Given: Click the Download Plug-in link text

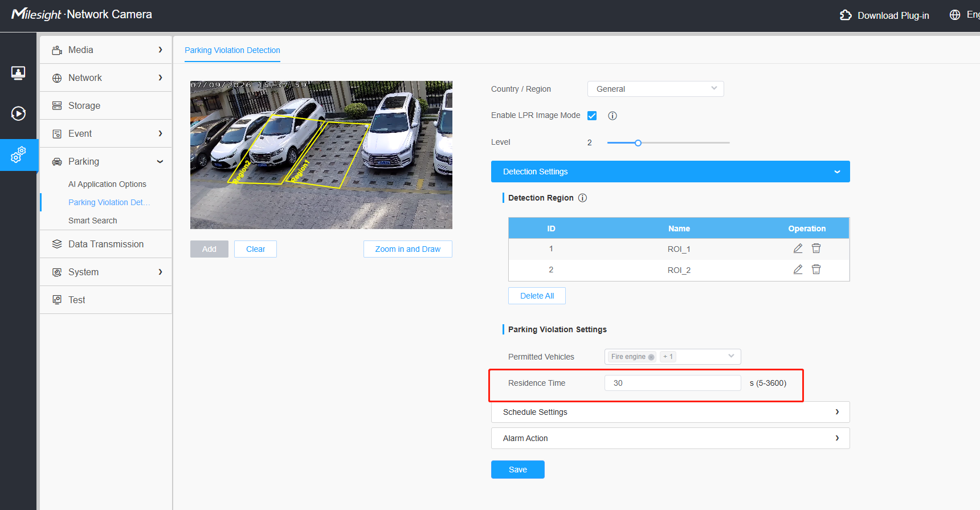Looking at the screenshot, I should tap(893, 15).
